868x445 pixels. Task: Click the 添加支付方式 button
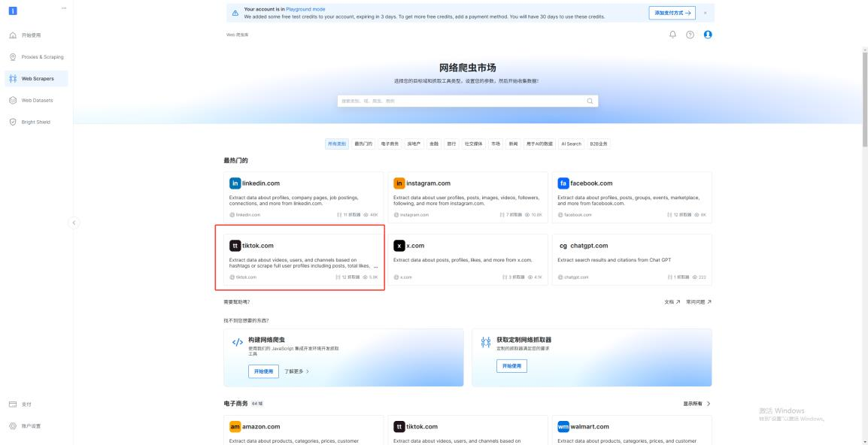(x=672, y=13)
